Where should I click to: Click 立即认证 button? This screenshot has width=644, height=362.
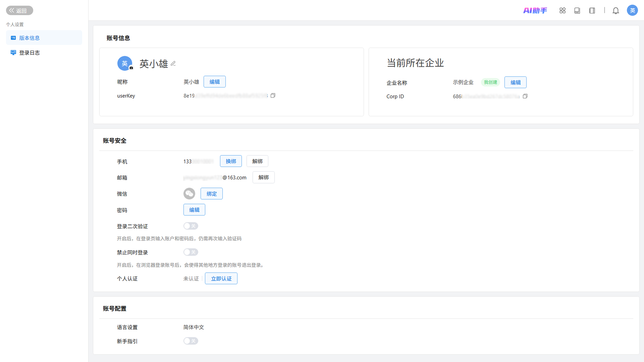coord(221,279)
